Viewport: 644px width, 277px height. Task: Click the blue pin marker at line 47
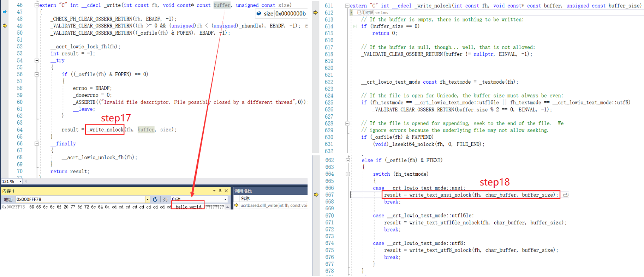click(x=5, y=12)
